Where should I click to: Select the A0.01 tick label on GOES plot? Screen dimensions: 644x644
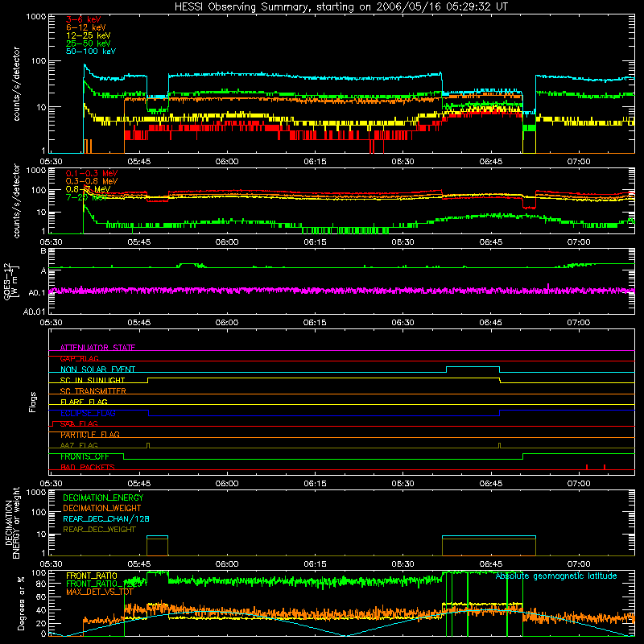tap(34, 312)
